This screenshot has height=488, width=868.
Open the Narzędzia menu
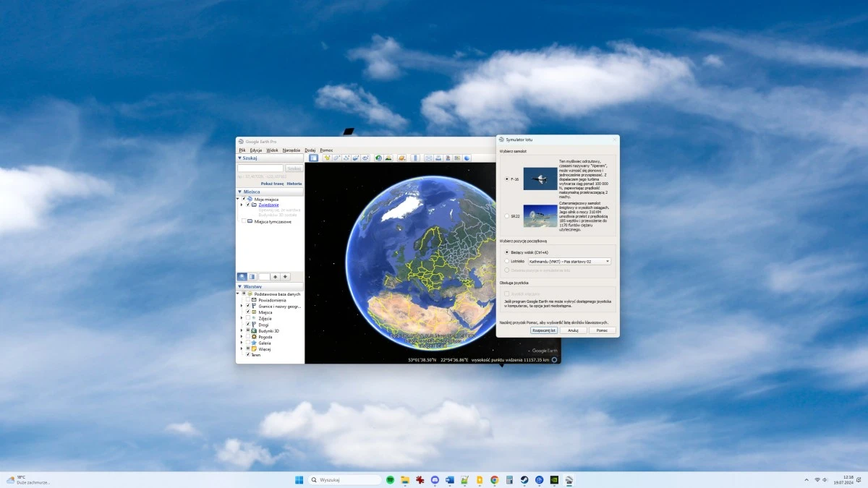[x=292, y=150]
